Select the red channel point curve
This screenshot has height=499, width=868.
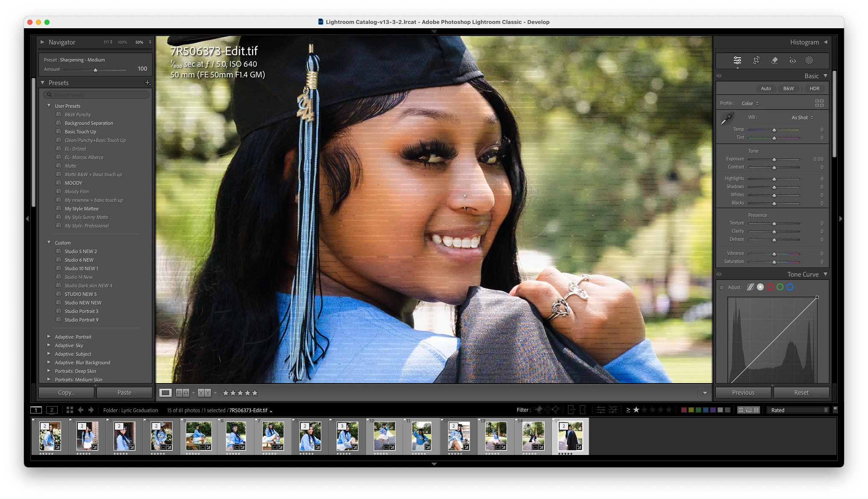[x=770, y=287]
